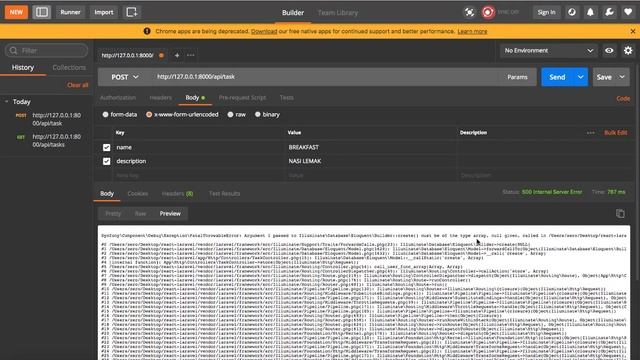Click the Sign In button

pyautogui.click(x=546, y=12)
